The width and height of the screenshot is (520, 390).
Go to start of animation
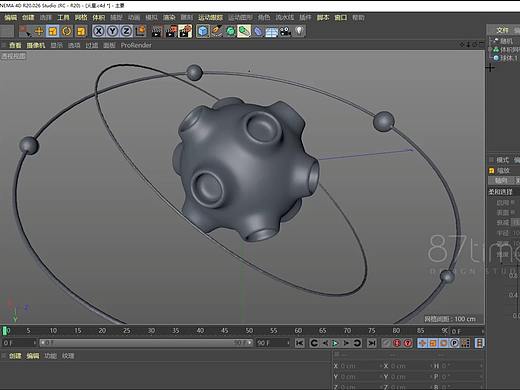pos(299,343)
